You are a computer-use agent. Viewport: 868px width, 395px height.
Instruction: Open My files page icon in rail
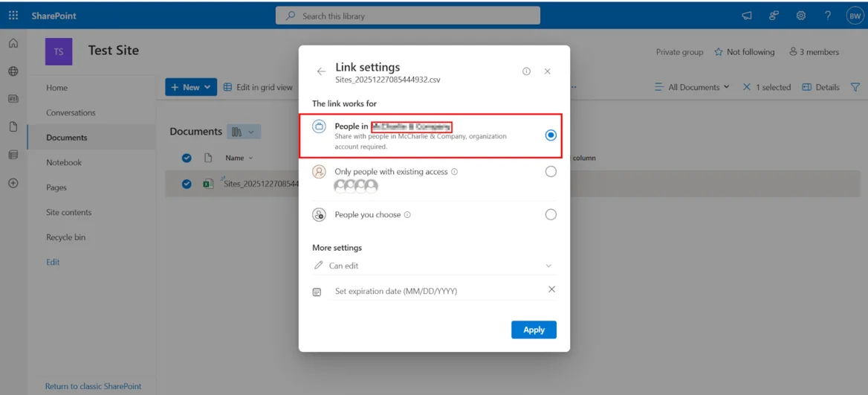(13, 127)
